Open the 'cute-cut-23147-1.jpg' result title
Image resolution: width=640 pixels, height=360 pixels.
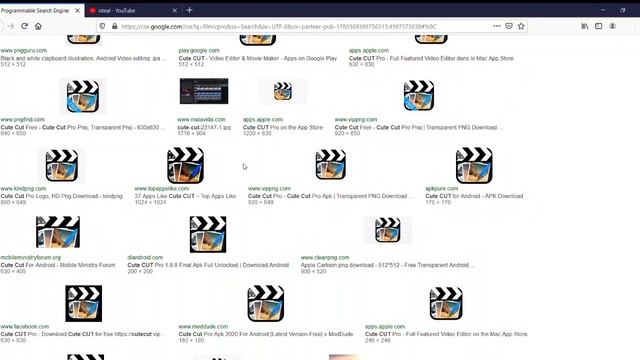pyautogui.click(x=204, y=127)
